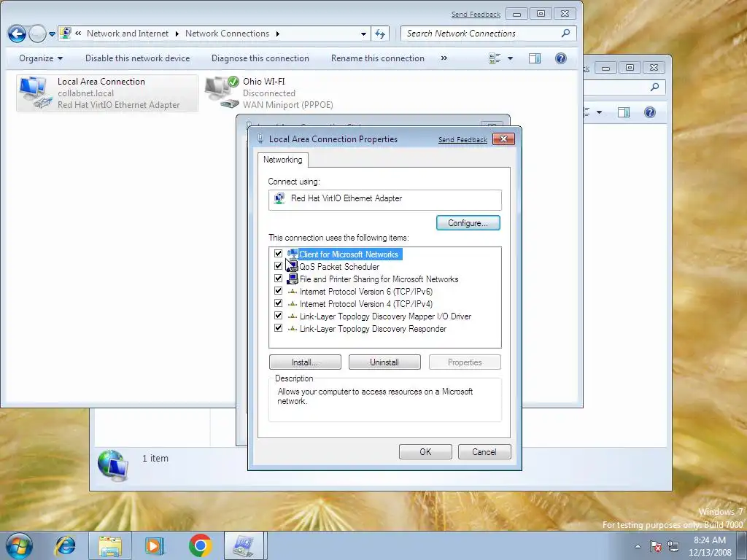Click search icon in background window
Image resolution: width=747 pixels, height=560 pixels.
pyautogui.click(x=655, y=87)
